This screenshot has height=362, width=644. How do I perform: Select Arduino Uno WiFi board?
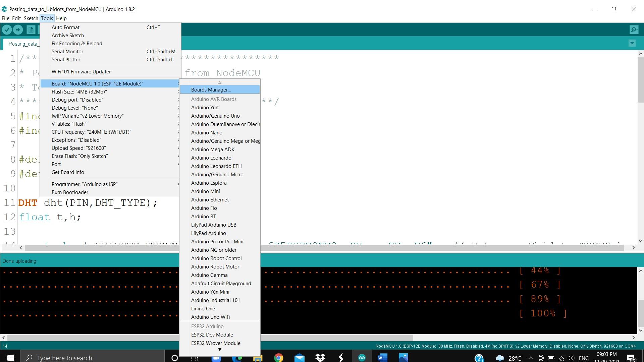point(220,317)
